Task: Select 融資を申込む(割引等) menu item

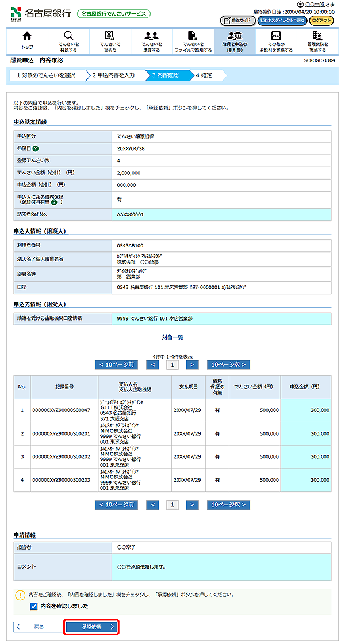Action: click(x=234, y=40)
